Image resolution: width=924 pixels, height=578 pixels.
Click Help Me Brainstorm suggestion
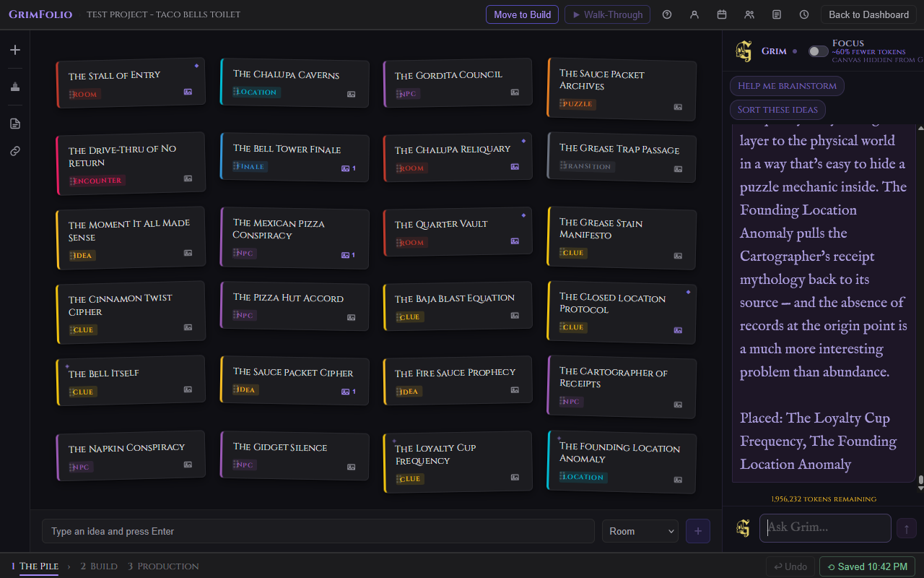(x=787, y=86)
